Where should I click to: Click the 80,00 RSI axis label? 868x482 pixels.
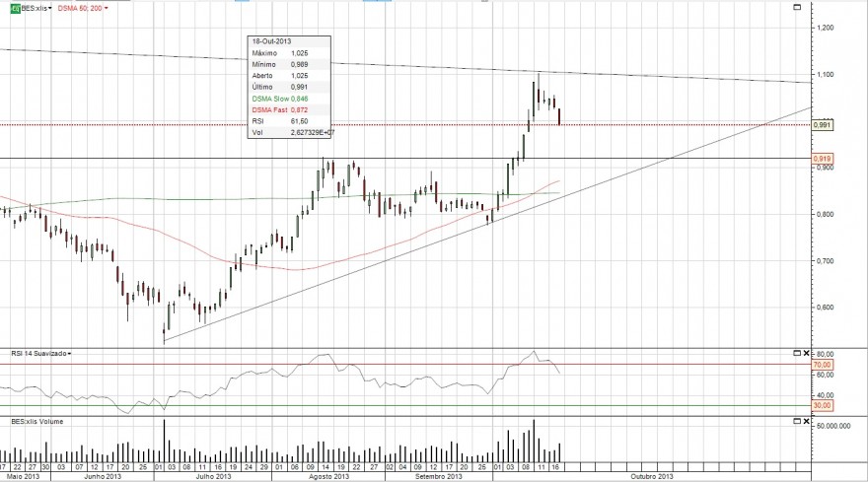tap(825, 354)
